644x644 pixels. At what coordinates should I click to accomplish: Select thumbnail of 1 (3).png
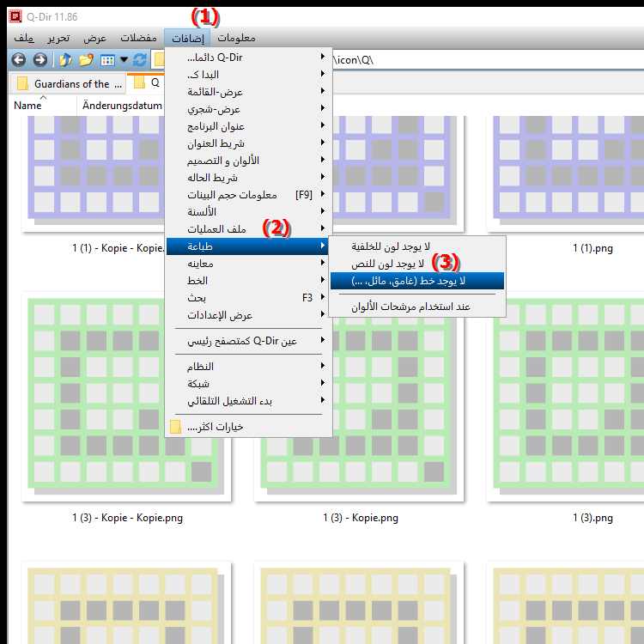[566, 397]
